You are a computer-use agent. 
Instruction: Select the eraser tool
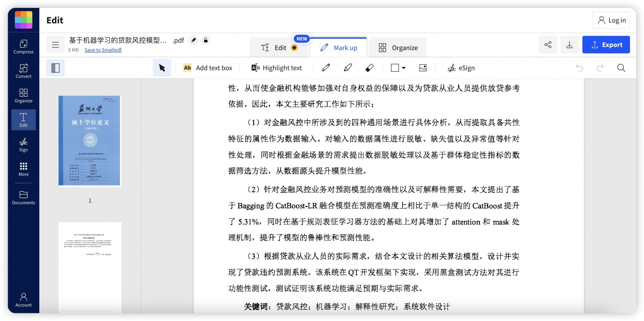[369, 68]
